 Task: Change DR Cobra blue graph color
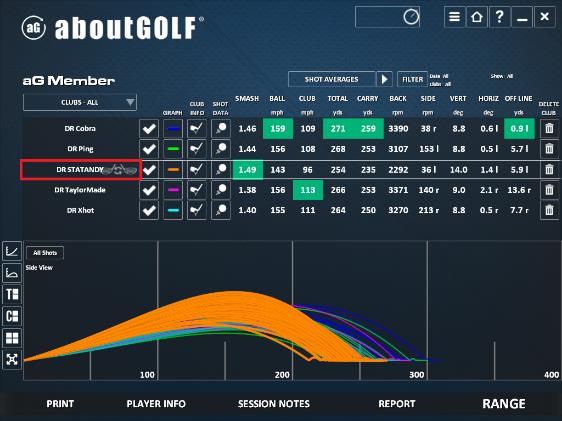point(173,129)
